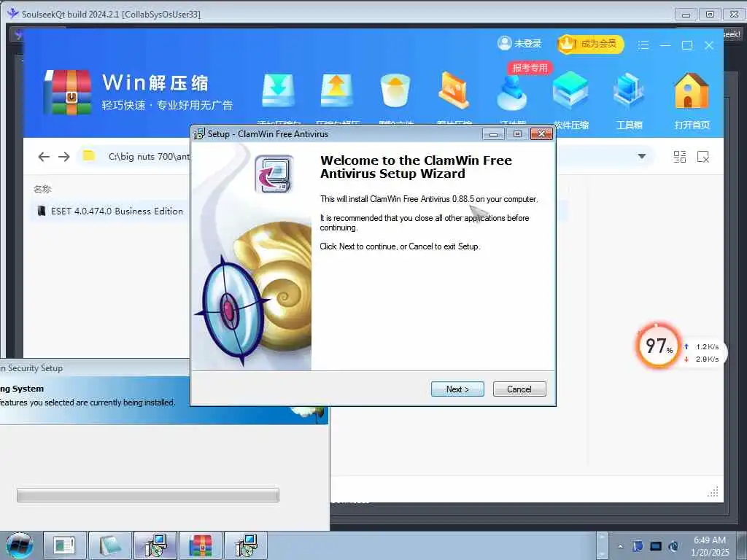Open the Win解压缩 hamburger menu
747x560 pixels.
click(x=643, y=44)
